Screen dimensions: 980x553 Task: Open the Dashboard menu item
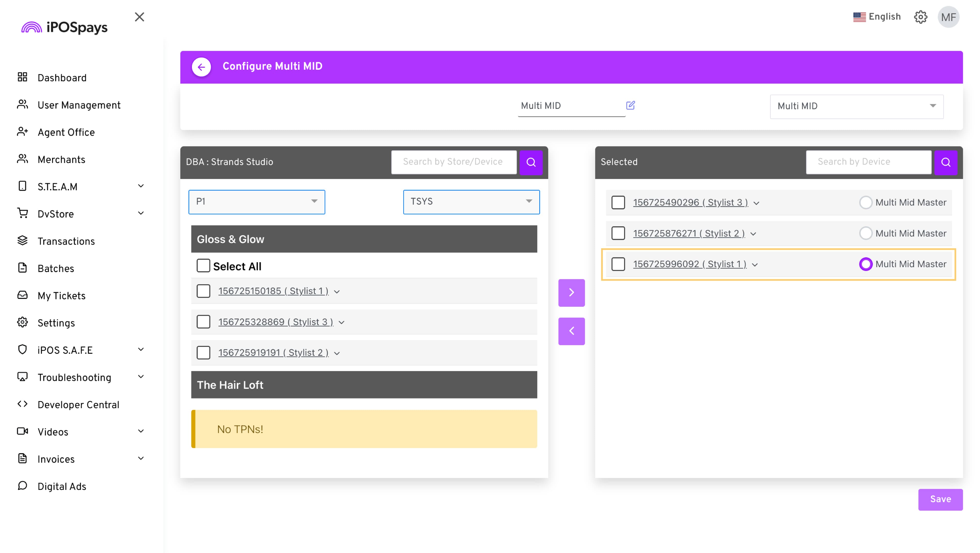coord(62,78)
